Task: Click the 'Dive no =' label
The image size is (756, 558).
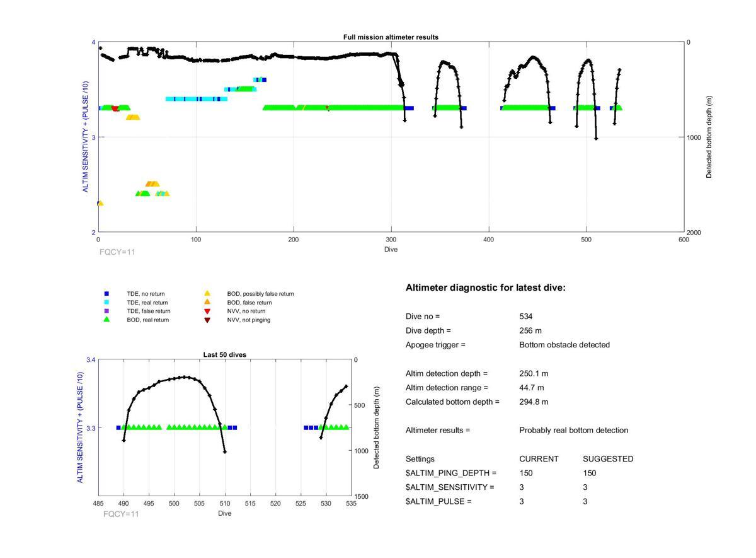Action: (x=423, y=317)
